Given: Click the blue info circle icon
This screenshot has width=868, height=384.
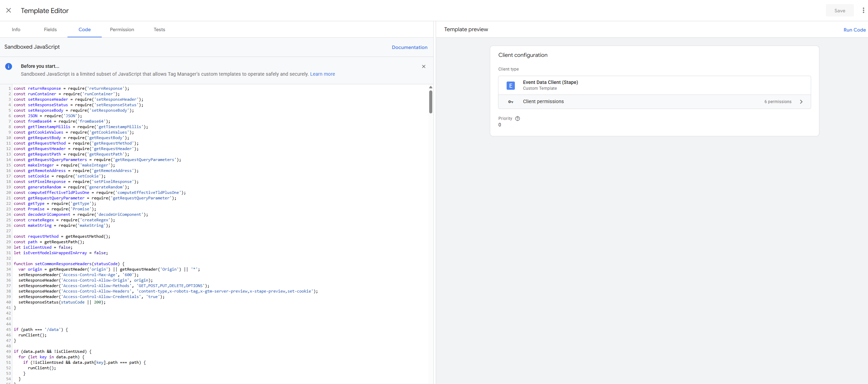Looking at the screenshot, I should [9, 66].
